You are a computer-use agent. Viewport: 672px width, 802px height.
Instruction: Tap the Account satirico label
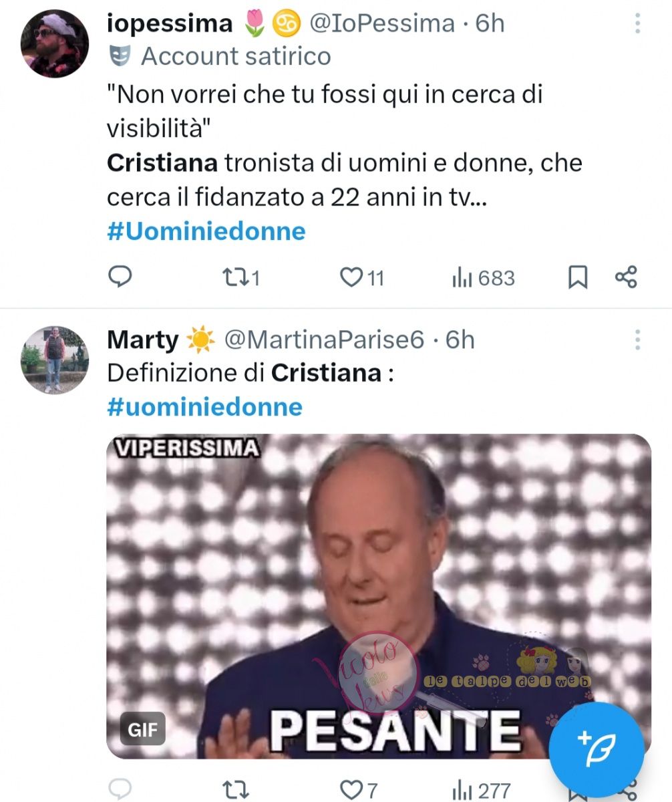pos(235,57)
